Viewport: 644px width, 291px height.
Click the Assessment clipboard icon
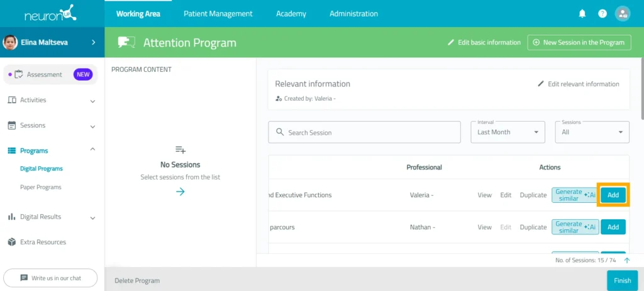tap(18, 74)
